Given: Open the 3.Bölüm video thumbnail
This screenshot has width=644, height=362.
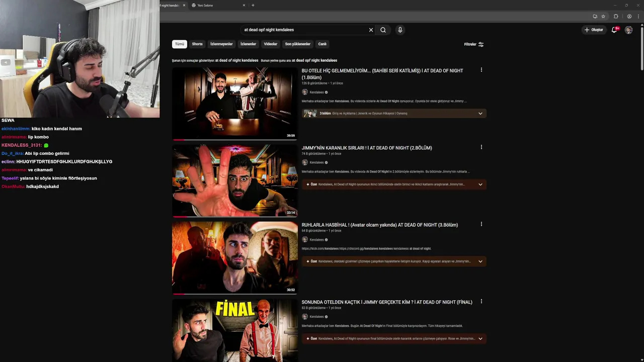Looking at the screenshot, I should tap(234, 257).
